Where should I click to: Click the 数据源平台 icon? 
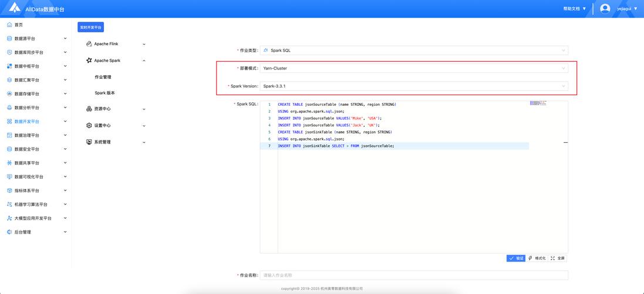pyautogui.click(x=9, y=39)
